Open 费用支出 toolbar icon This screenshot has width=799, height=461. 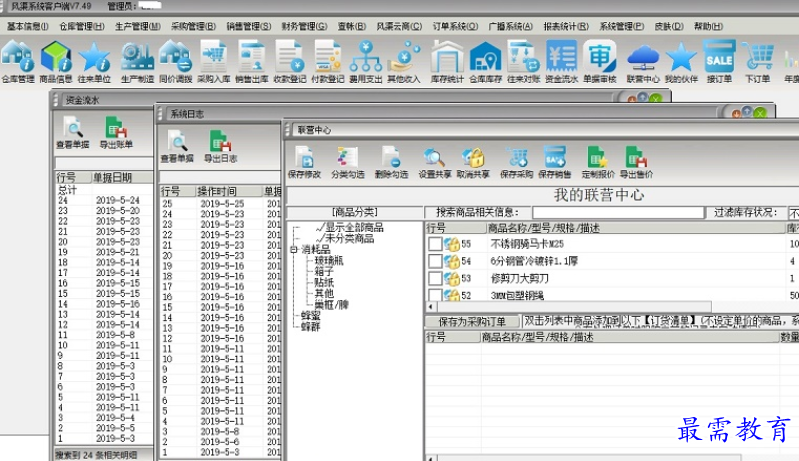[365, 62]
